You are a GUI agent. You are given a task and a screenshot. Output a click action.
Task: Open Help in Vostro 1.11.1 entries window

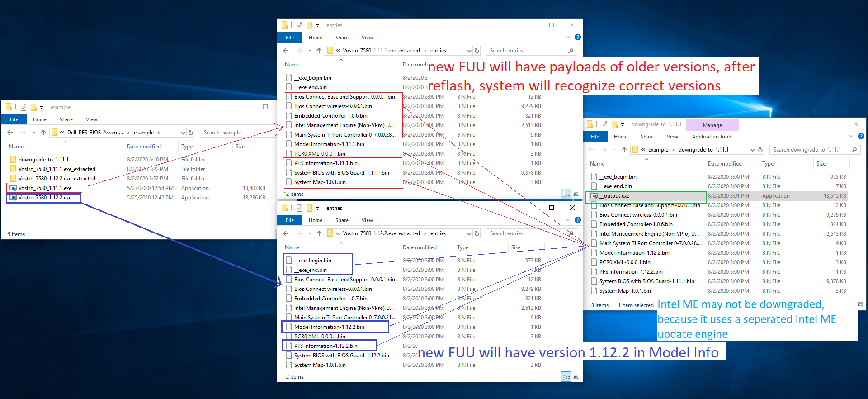tap(577, 37)
